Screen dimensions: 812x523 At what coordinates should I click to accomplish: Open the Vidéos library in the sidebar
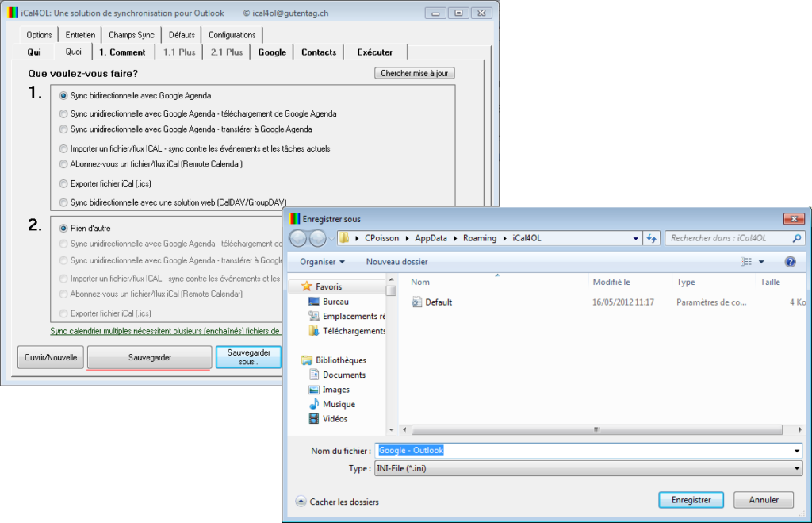[334, 418]
